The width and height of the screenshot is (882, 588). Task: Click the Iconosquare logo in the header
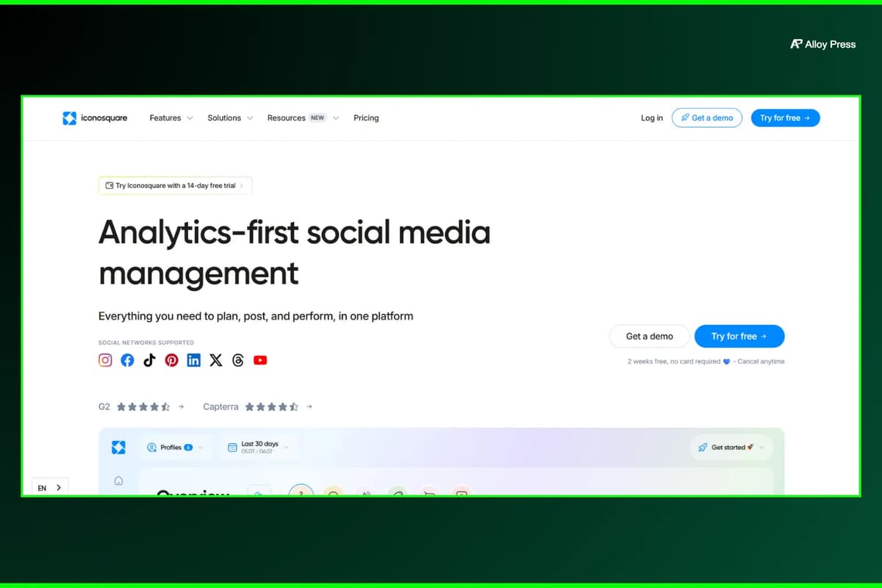point(95,118)
